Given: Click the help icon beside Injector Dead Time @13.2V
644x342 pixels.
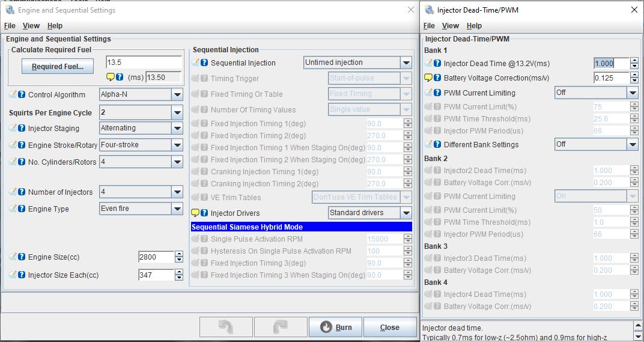Looking at the screenshot, I should pyautogui.click(x=437, y=63).
